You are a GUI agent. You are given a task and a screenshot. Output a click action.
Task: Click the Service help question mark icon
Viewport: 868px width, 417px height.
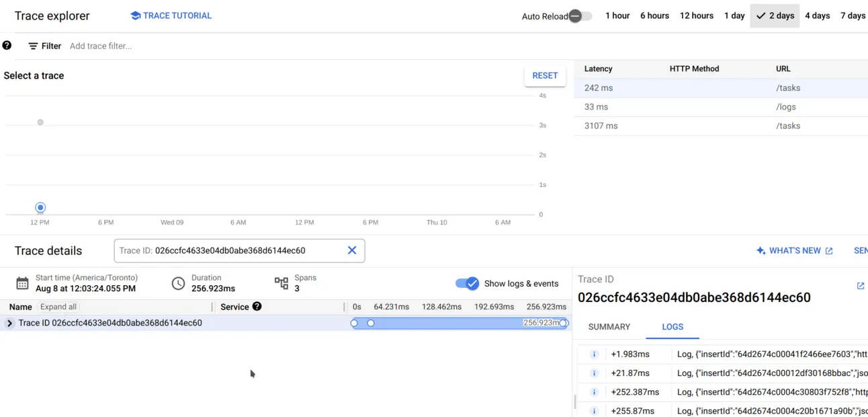pos(257,307)
